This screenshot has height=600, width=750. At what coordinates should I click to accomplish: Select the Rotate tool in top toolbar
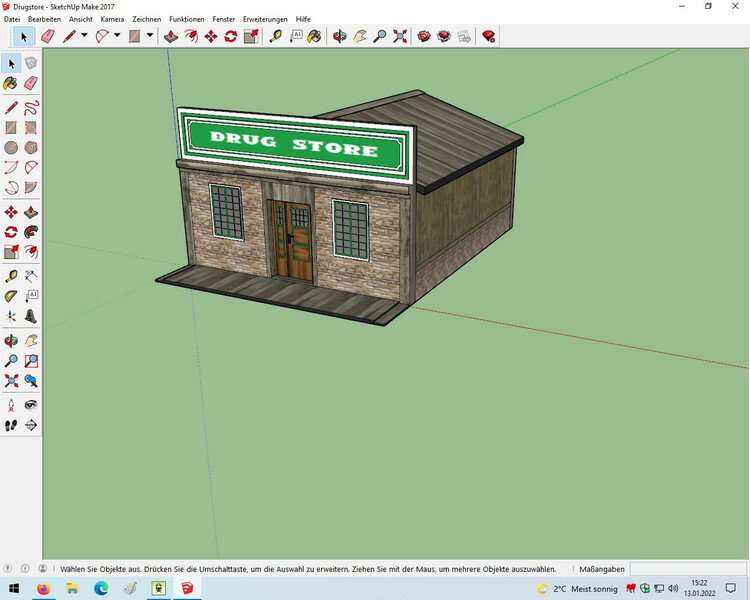[231, 36]
